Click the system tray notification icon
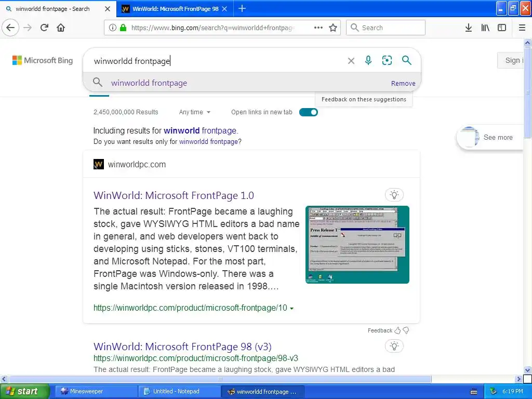The height and width of the screenshot is (399, 532). point(494,391)
